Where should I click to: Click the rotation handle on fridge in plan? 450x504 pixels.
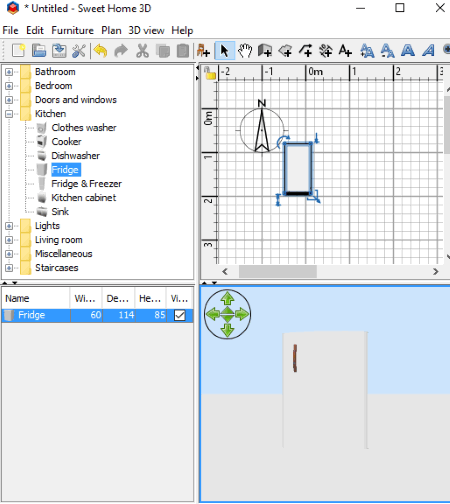[283, 141]
